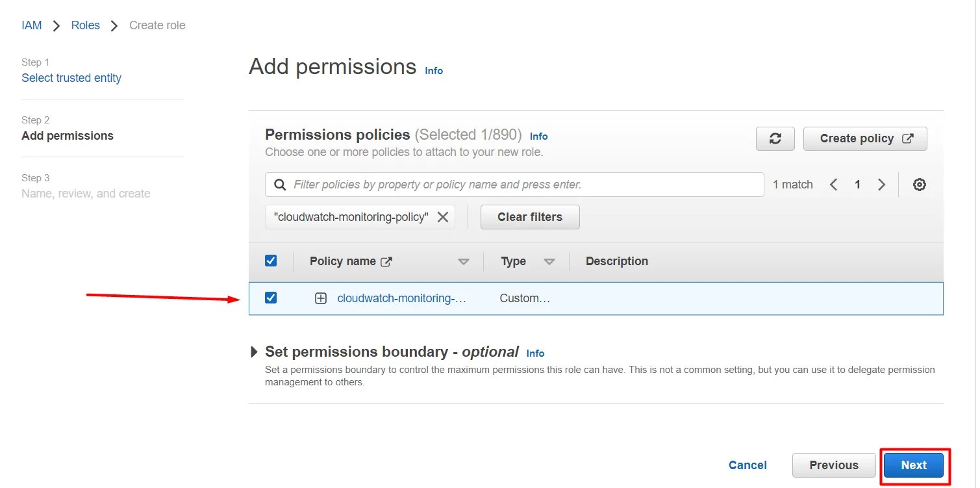Click Info beside Permissions policies
The width and height of the screenshot is (980, 488).
[x=538, y=136]
